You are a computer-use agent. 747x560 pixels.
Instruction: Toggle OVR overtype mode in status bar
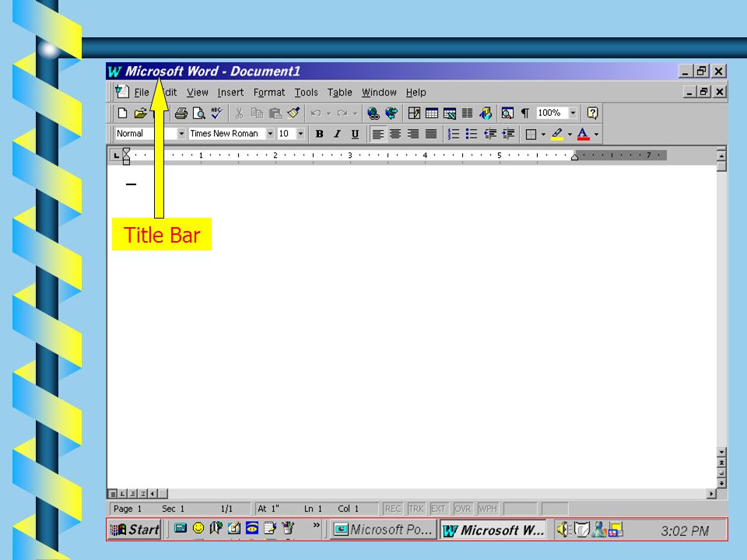[x=462, y=509]
